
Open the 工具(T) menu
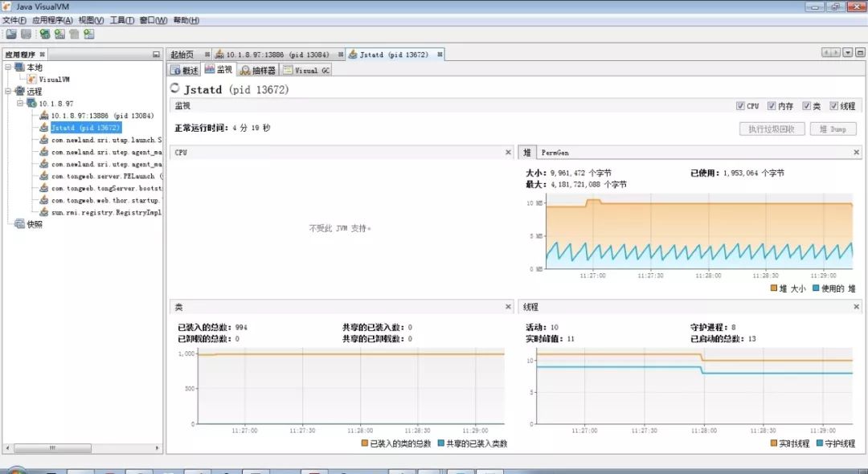(122, 20)
